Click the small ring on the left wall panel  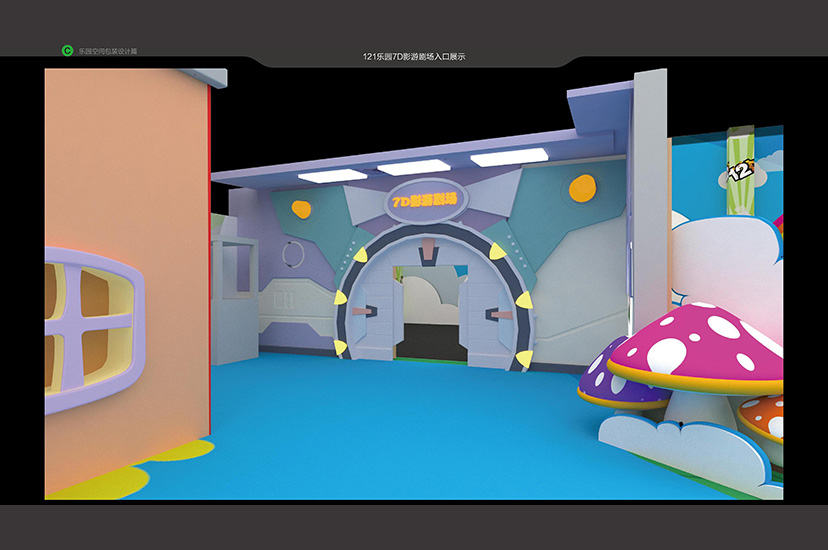point(291,254)
